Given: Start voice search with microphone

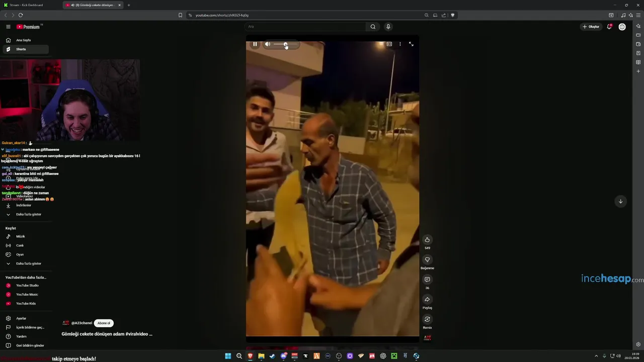Looking at the screenshot, I should (388, 27).
